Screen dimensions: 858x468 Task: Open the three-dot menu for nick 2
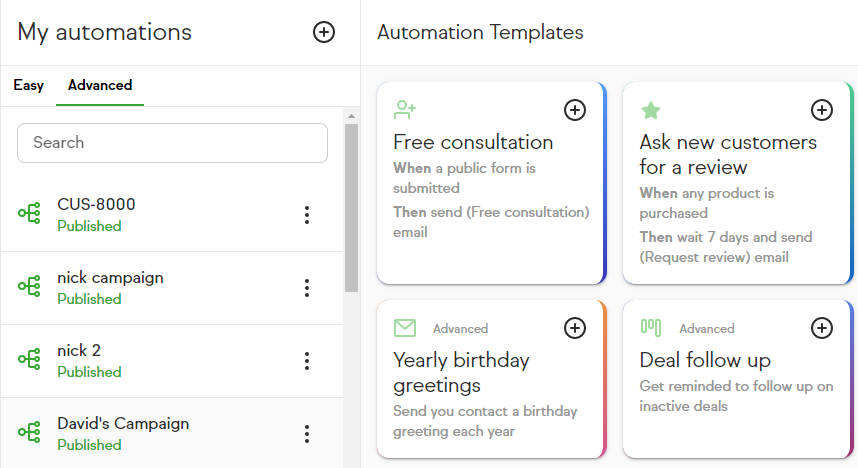pyautogui.click(x=307, y=361)
